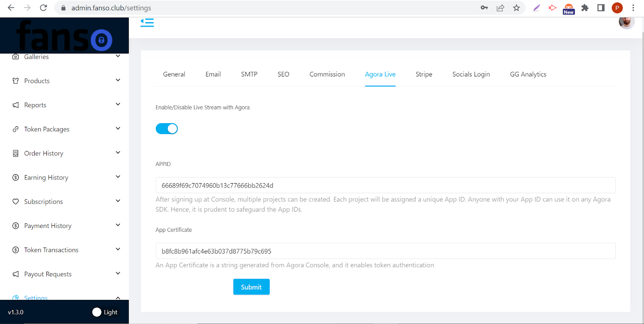
Task: Expand the Products menu chevron
Action: pos(118,80)
